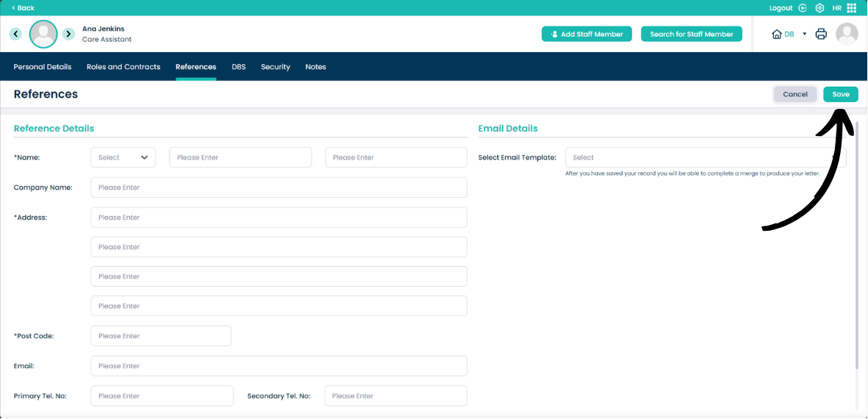Open the HR apps grid icon
The height and width of the screenshot is (419, 868).
[852, 8]
